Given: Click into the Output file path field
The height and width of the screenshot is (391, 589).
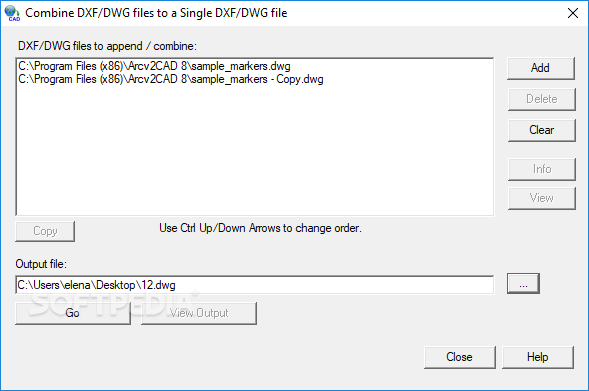Looking at the screenshot, I should pos(255,285).
